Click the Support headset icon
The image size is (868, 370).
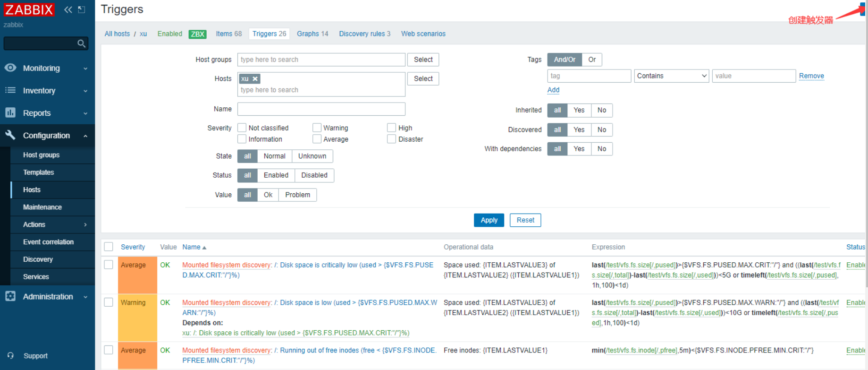click(10, 355)
